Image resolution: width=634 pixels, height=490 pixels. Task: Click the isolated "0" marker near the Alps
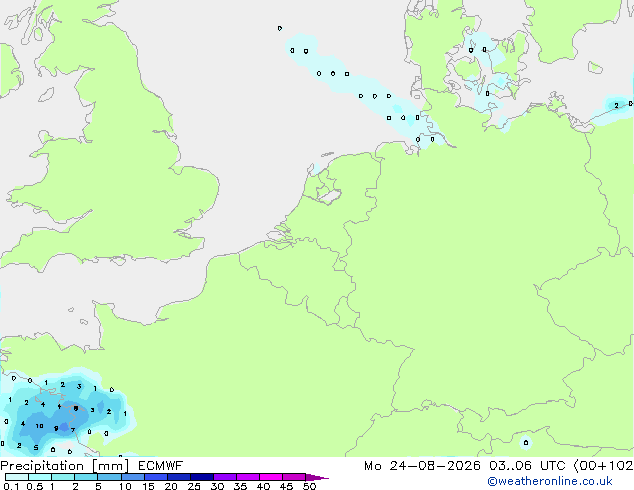[x=526, y=443]
